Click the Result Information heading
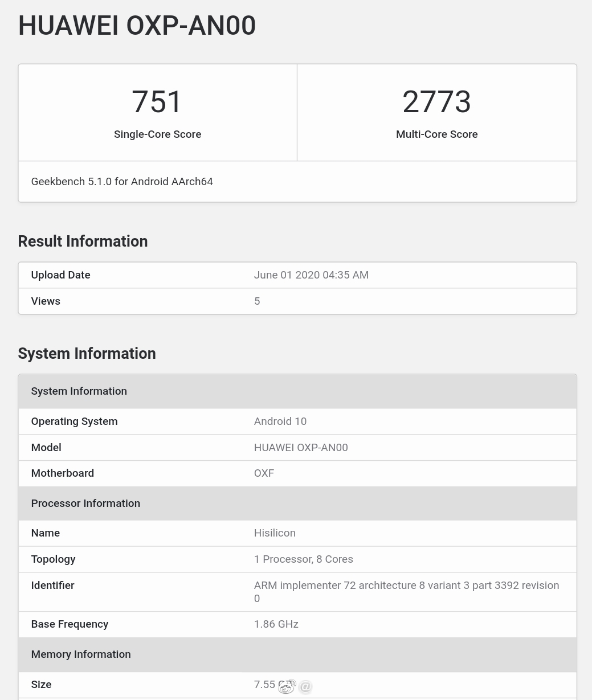 coord(82,241)
